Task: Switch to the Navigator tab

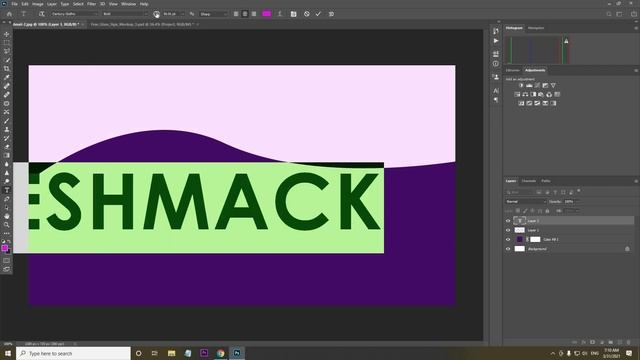Action: point(536,28)
